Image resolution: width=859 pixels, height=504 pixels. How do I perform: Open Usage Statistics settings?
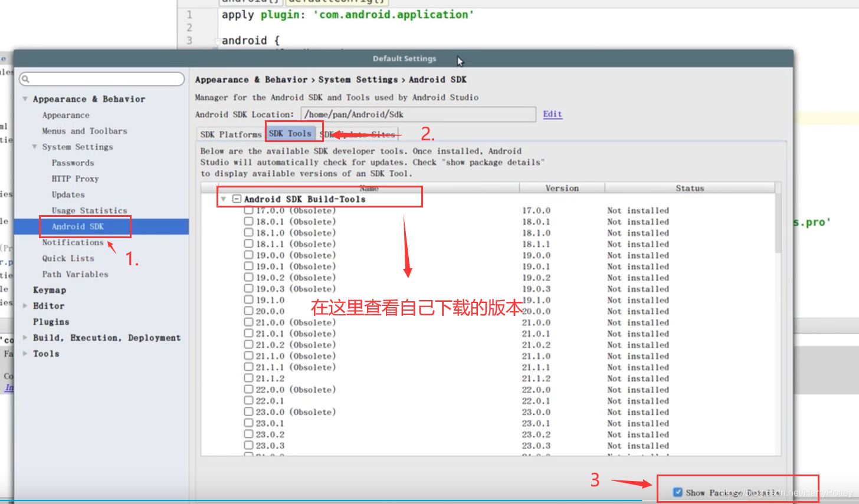coord(89,210)
